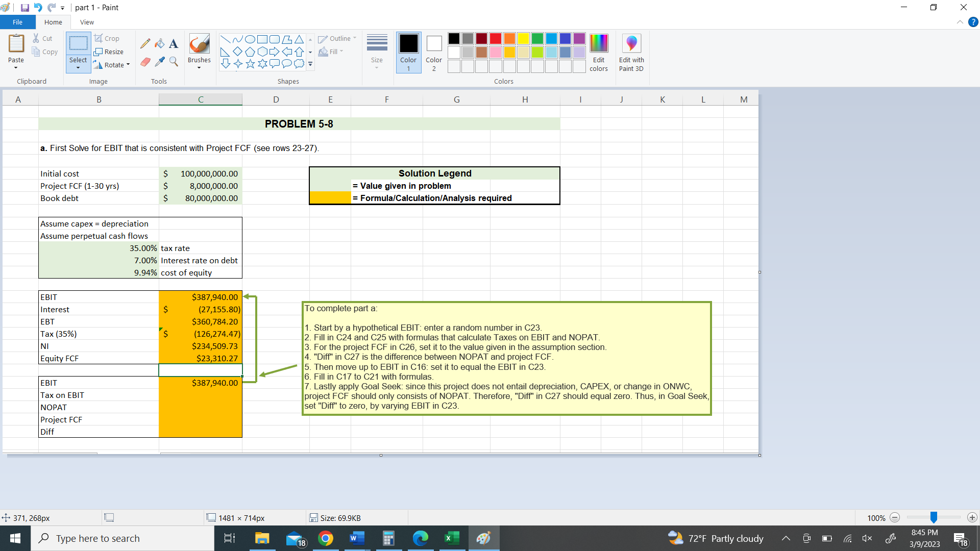Switch to the View tab
This screenshot has width=980, height=551.
point(86,22)
